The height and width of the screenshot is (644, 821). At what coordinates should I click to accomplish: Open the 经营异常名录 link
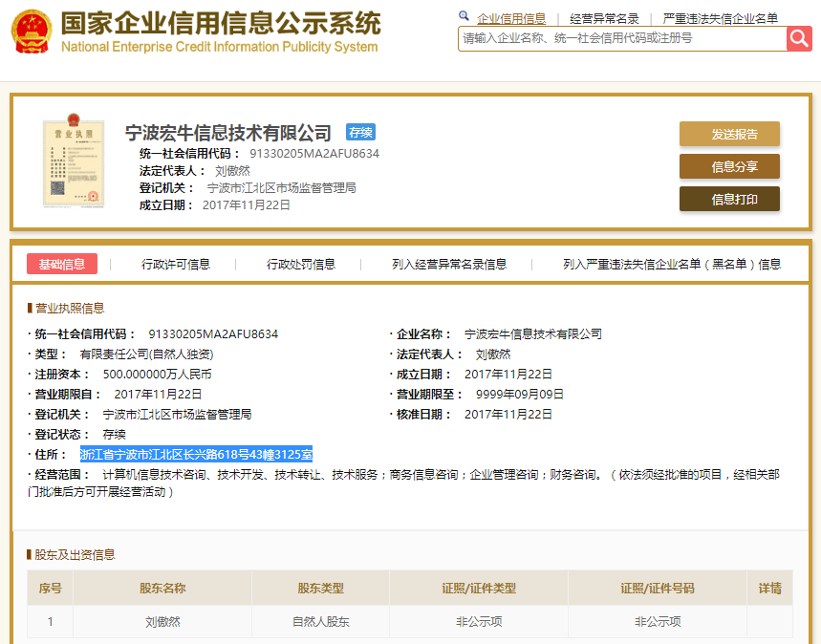(x=604, y=18)
